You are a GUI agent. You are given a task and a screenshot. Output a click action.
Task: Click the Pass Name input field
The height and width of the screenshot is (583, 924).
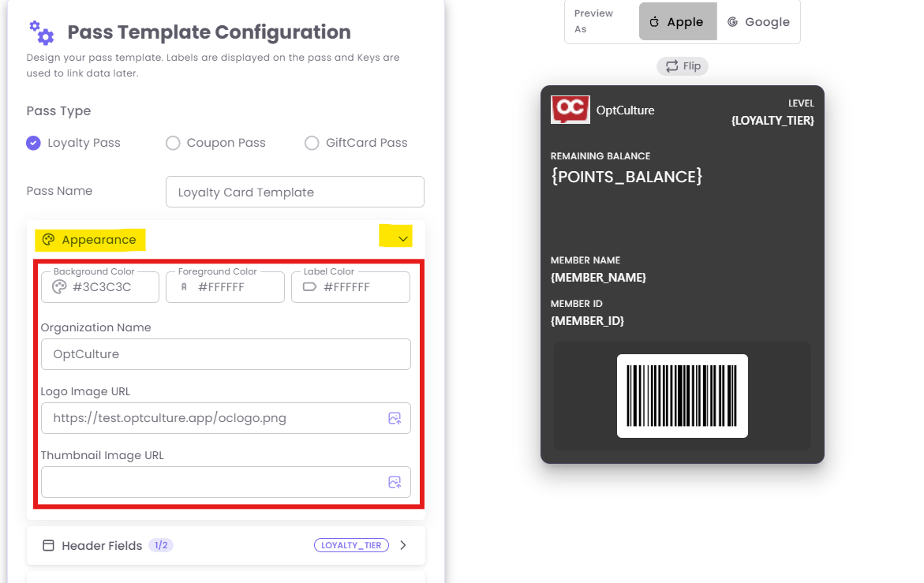tap(294, 192)
